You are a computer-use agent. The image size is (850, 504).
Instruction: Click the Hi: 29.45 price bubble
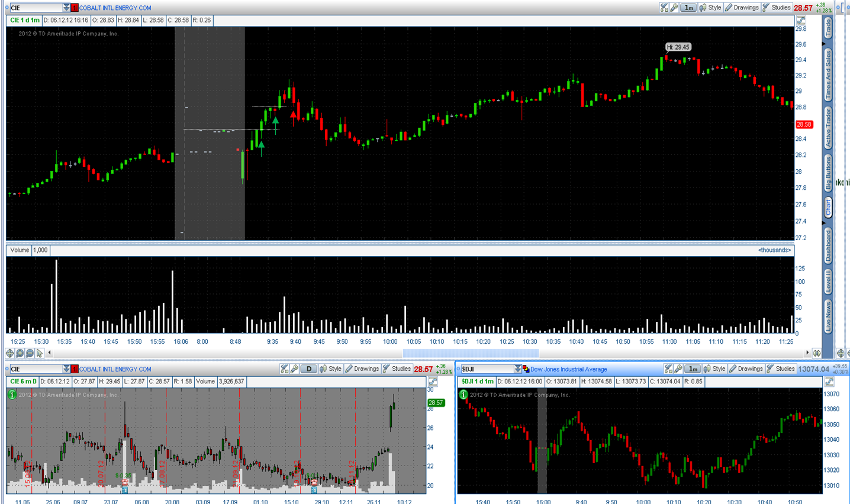click(x=678, y=47)
